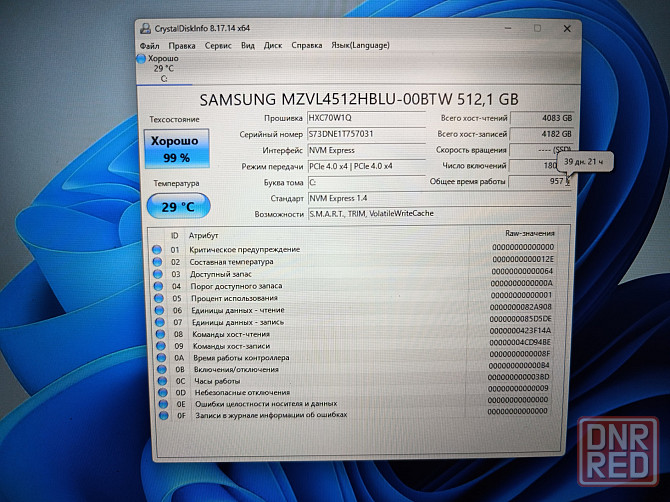Click the status orb for Небезопасные отключения
The width and height of the screenshot is (670, 502).
[156, 392]
